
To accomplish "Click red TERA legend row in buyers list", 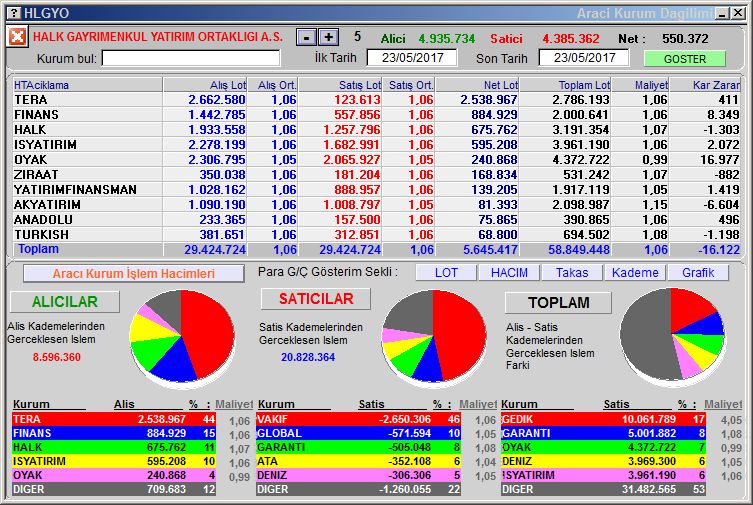I will [114, 419].
